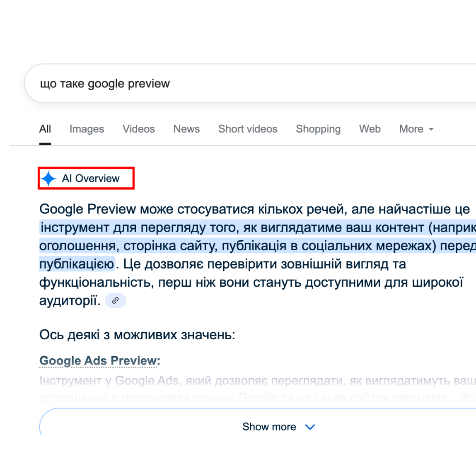476x476 pixels.
Task: Click the line 'Google Preview може стосуватися кількох речей'
Action: tap(193, 209)
